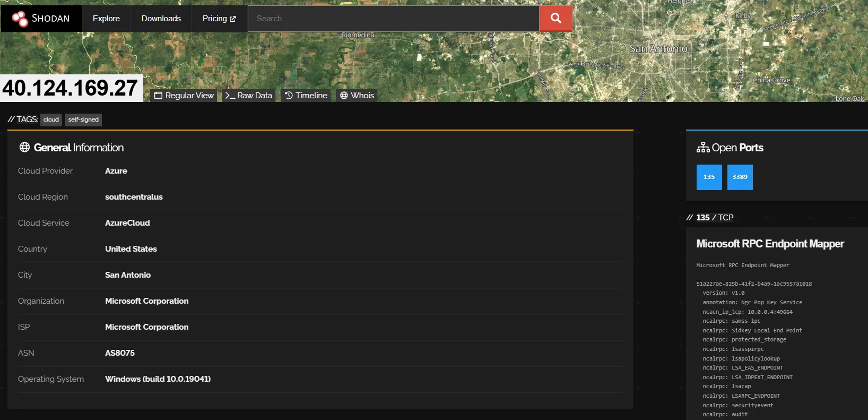This screenshot has width=868, height=420.
Task: Switch to Raw Data tab
Action: click(x=248, y=96)
